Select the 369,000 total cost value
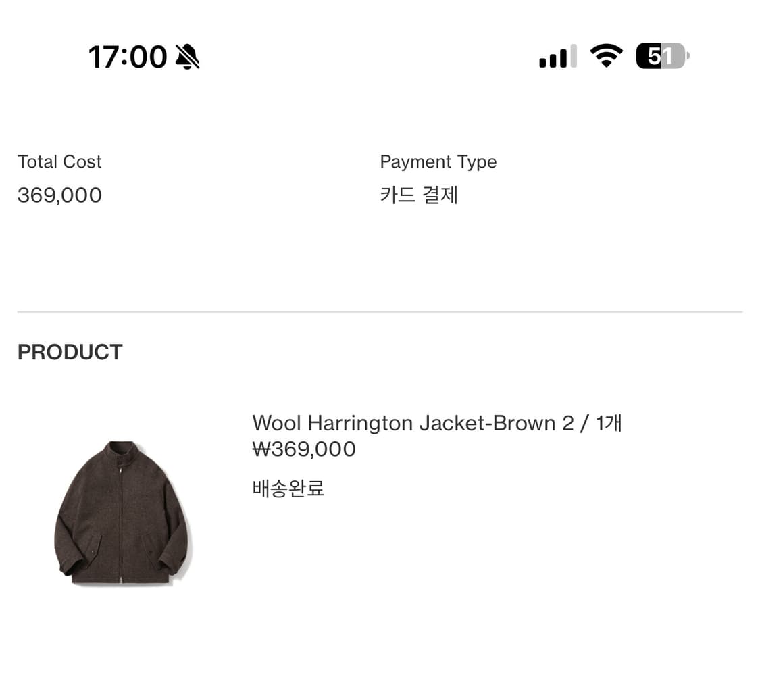The width and height of the screenshot is (760, 700). pos(59,195)
